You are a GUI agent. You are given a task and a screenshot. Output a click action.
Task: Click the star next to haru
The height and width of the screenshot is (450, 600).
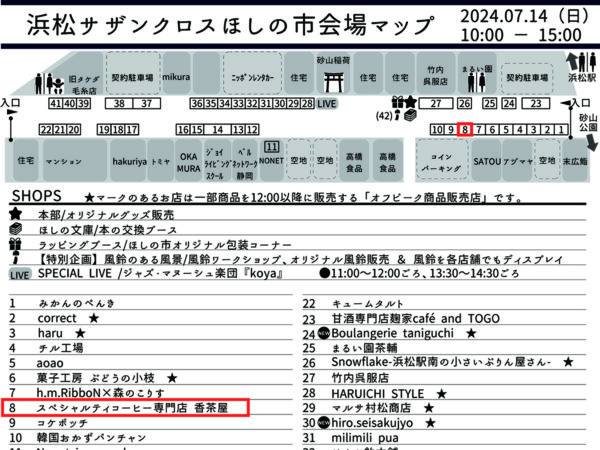(80, 333)
